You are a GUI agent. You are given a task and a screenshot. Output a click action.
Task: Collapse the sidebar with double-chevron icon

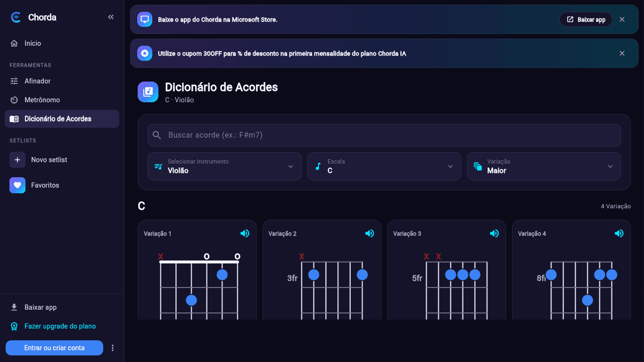(x=111, y=17)
